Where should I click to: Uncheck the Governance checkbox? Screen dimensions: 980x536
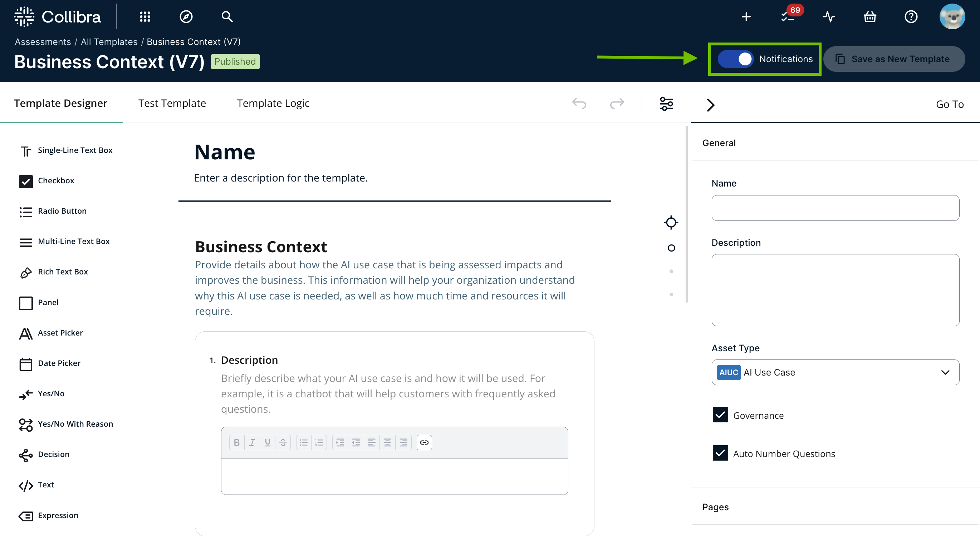[x=720, y=415]
